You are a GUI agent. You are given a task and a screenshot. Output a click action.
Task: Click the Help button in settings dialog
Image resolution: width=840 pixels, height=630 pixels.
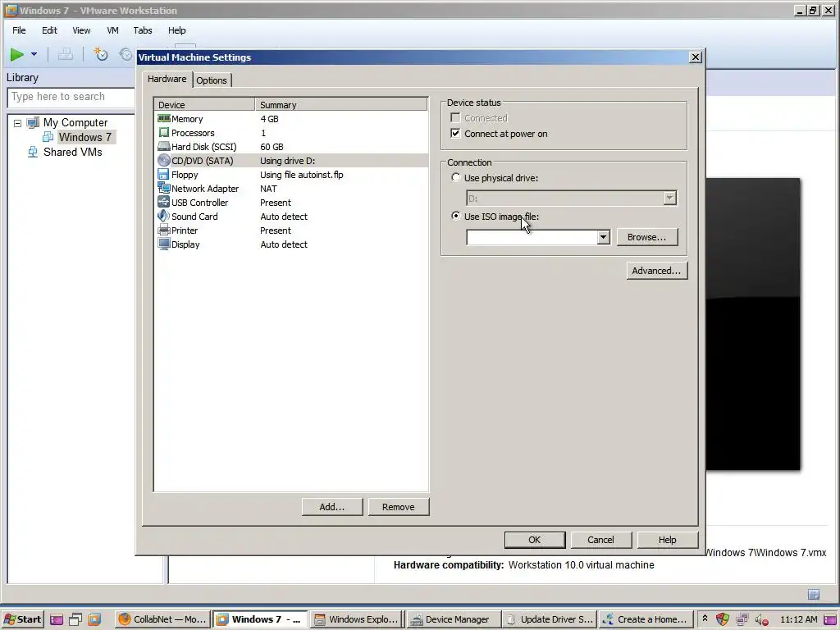[668, 540]
